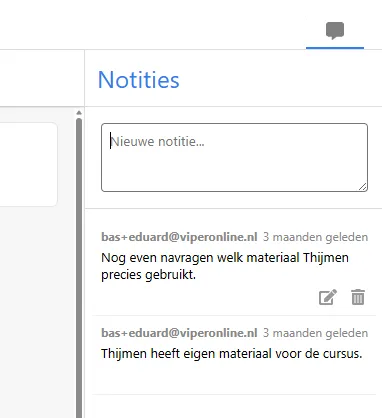
Task: Click into the Nieuwe notitie text field
Action: point(234,157)
